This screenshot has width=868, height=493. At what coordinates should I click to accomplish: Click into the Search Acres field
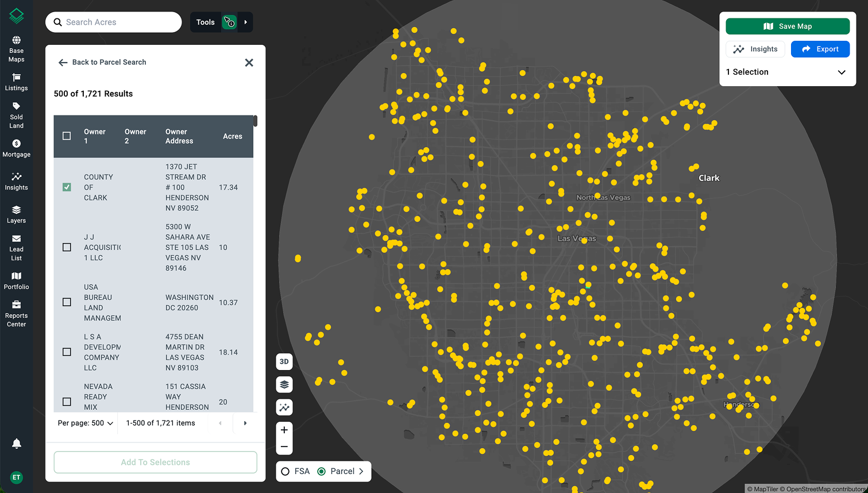(x=114, y=22)
